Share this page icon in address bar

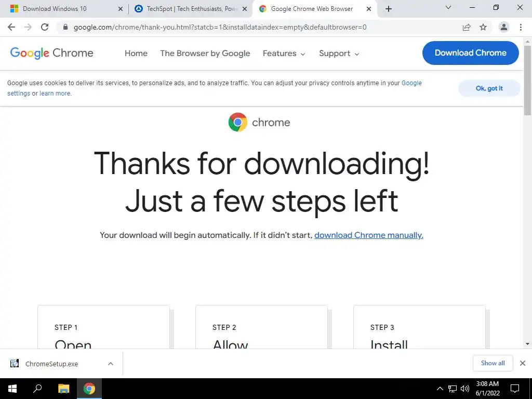[467, 27]
